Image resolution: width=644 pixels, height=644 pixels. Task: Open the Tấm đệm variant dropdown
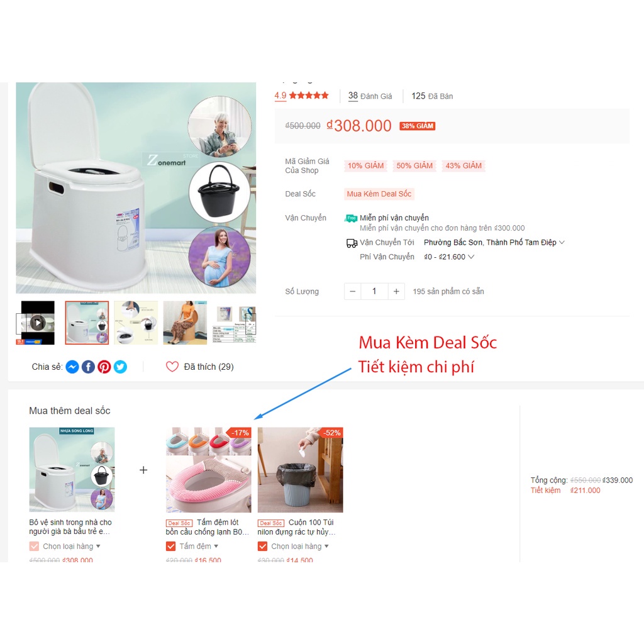coord(199,547)
